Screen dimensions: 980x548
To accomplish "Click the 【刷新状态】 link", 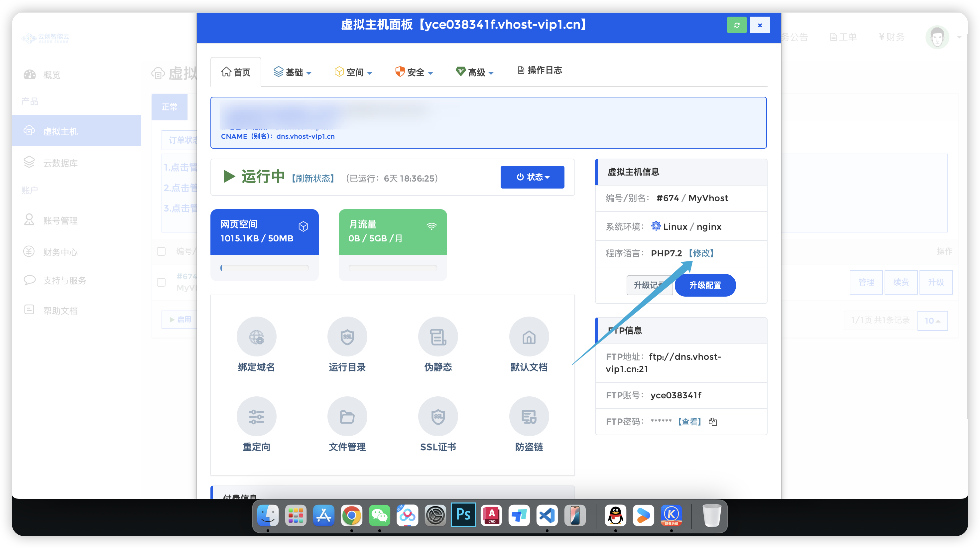I will click(x=313, y=178).
